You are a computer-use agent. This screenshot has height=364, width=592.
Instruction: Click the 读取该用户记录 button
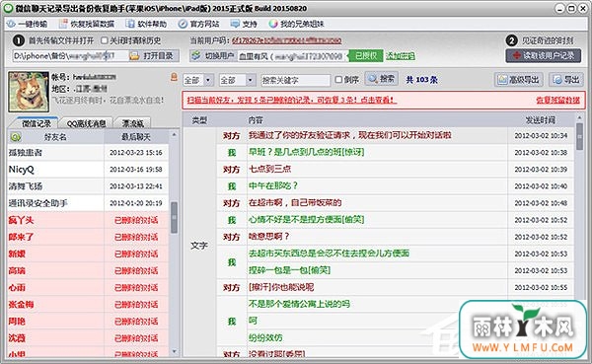(x=544, y=56)
